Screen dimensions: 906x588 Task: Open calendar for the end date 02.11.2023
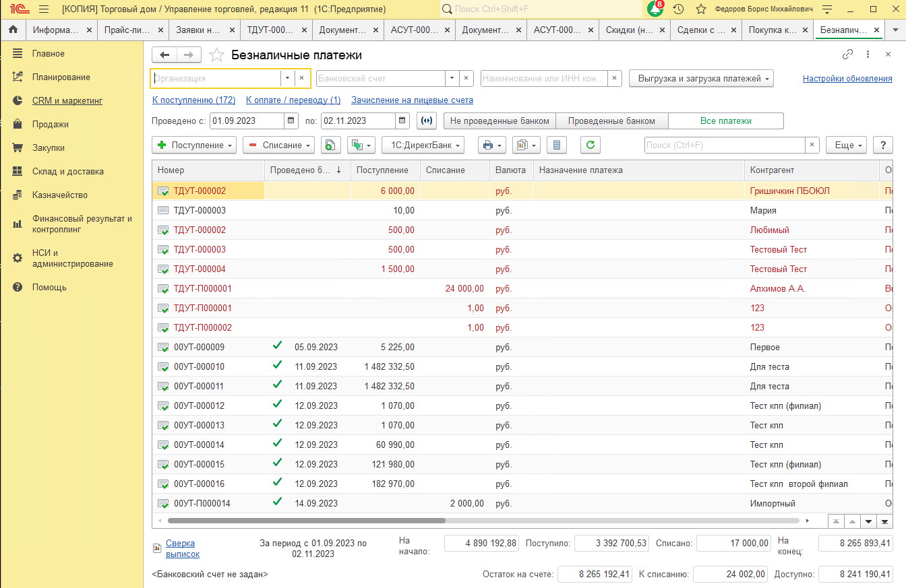click(403, 121)
